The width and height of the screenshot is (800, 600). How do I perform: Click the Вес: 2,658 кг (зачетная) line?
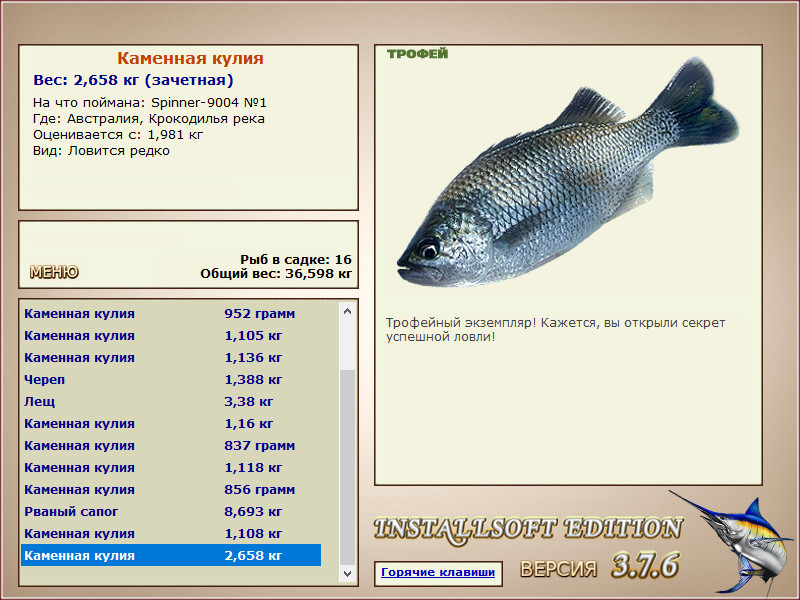pyautogui.click(x=133, y=80)
